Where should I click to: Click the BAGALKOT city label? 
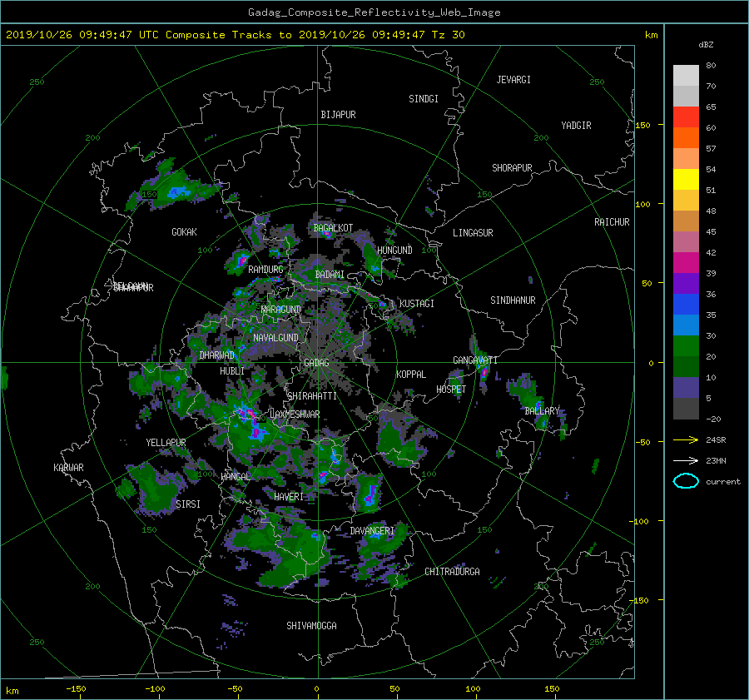pos(333,228)
